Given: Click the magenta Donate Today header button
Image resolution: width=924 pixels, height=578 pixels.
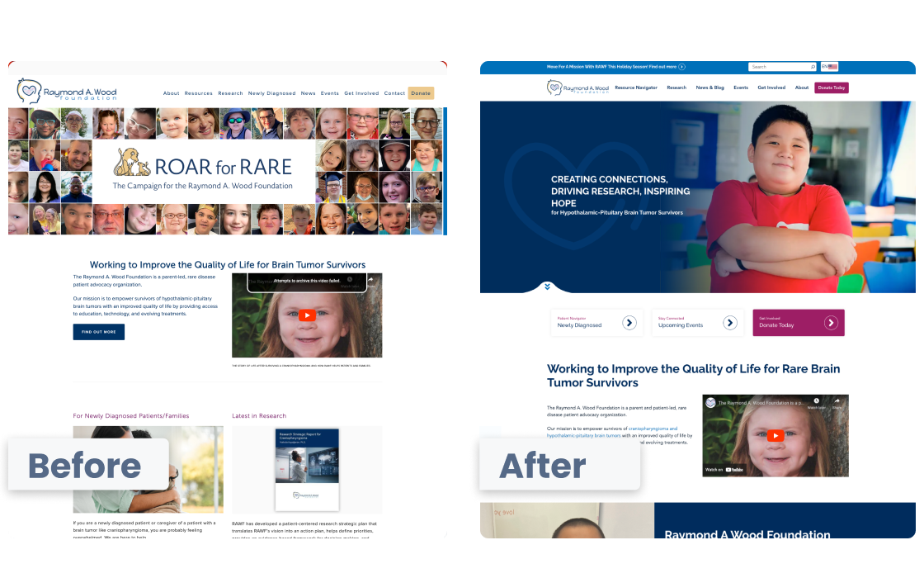Looking at the screenshot, I should 832,88.
